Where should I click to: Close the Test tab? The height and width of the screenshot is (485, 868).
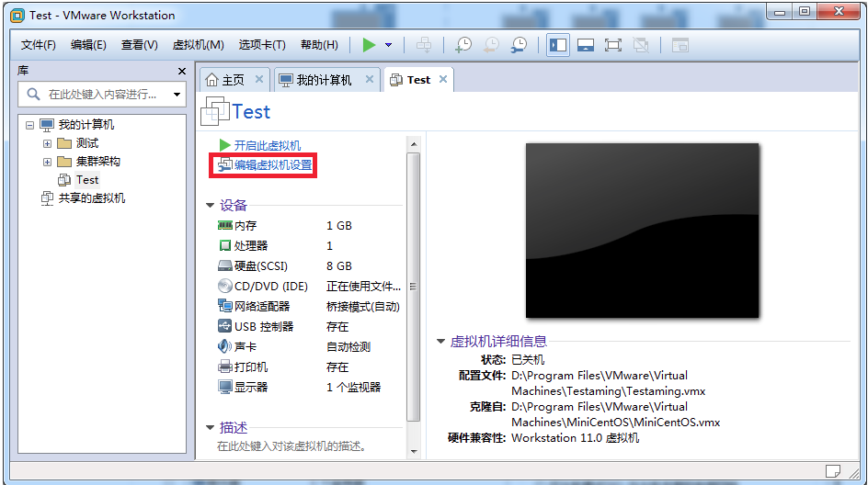coord(443,79)
